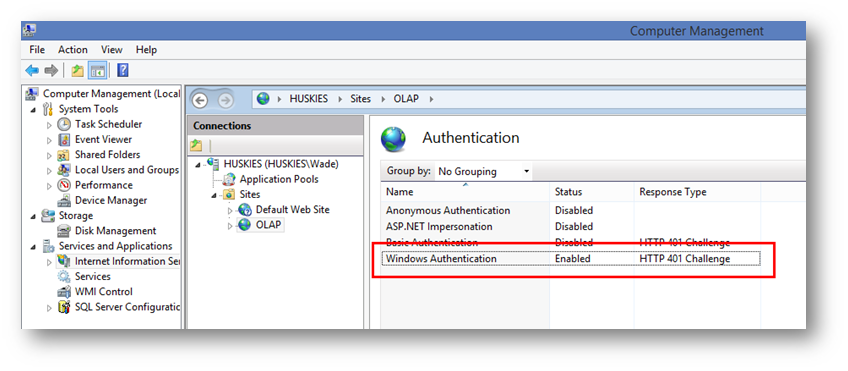
Task: Click the OLAP breadcrumb in the address bar
Action: (406, 99)
